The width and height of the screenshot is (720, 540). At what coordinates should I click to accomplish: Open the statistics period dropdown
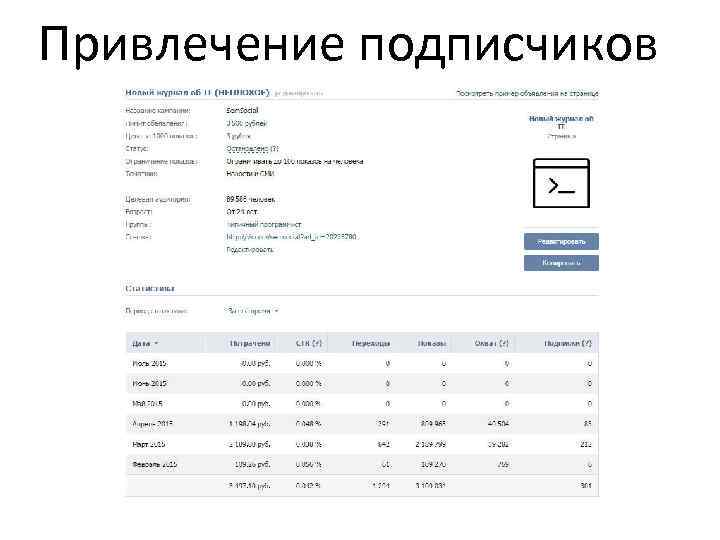click(x=253, y=311)
